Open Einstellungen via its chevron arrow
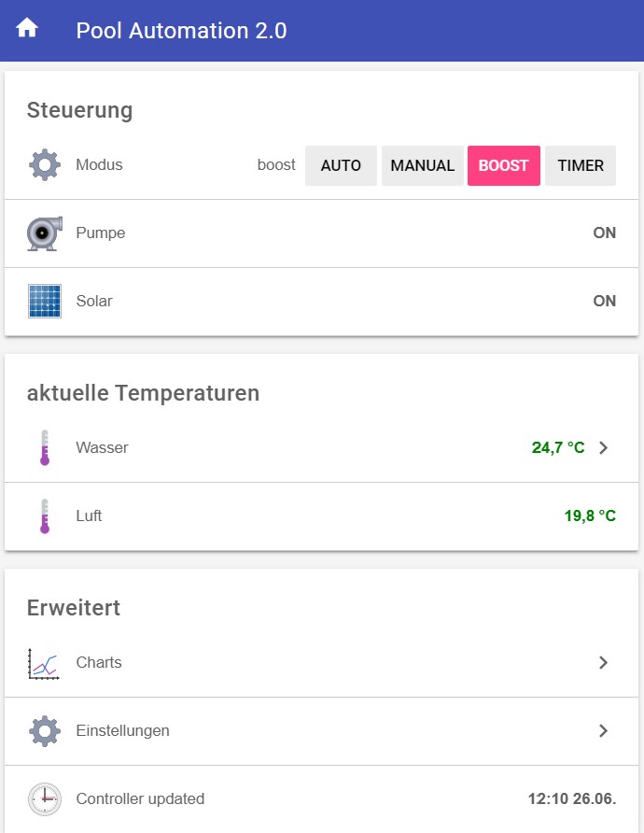The image size is (644, 833). [x=603, y=731]
